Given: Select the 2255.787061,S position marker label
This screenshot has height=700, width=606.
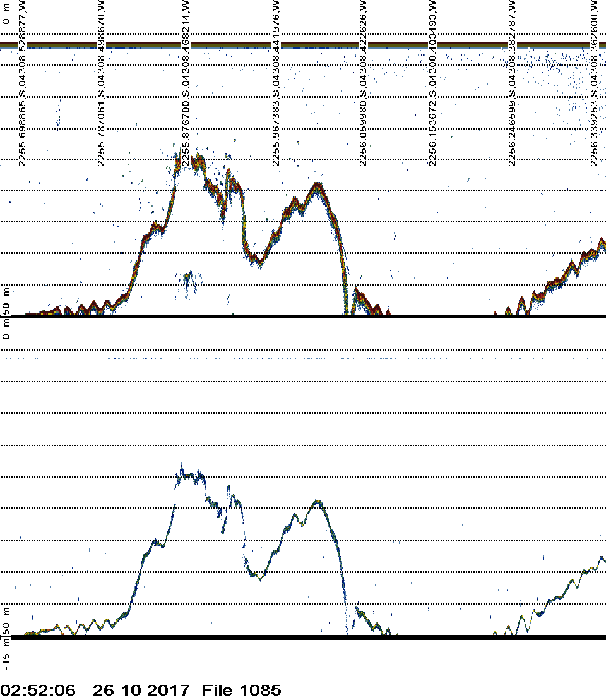Looking at the screenshot, I should 103,83.
